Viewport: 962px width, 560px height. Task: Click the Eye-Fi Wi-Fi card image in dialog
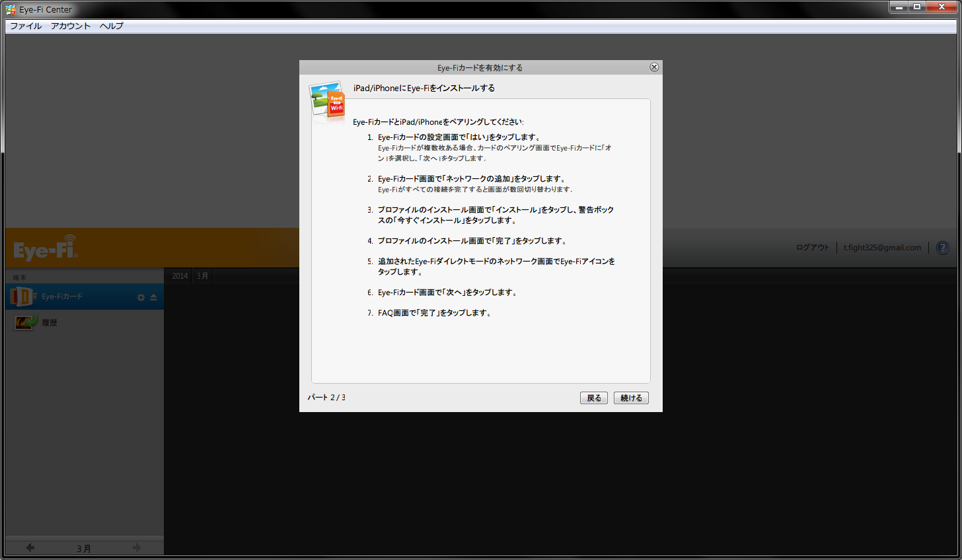(x=327, y=101)
